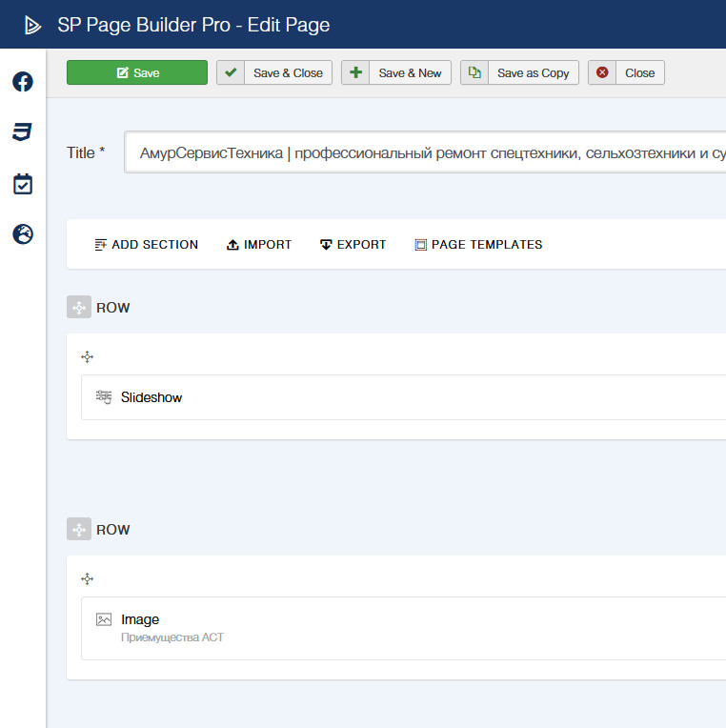Click Save & Close button

point(274,73)
